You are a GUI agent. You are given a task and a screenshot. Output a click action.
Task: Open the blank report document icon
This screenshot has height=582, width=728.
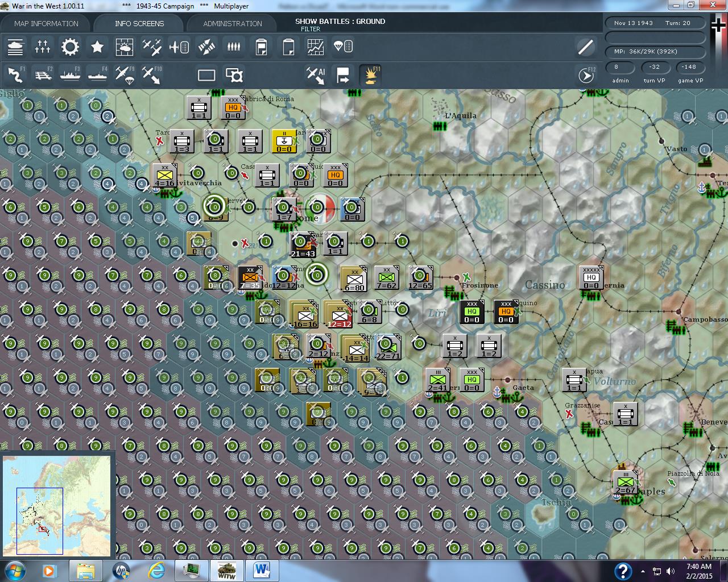288,47
